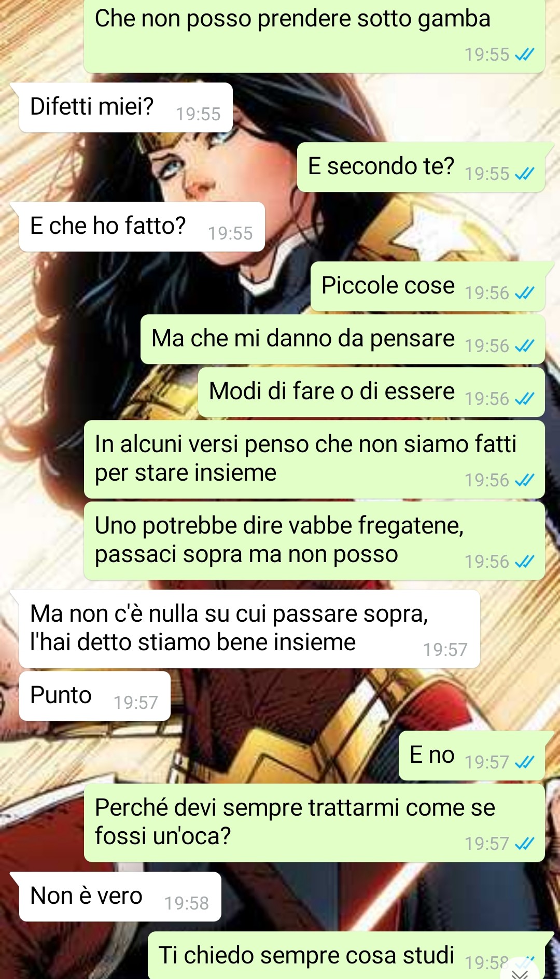Tap read ticks on 'Ma che mi danno da pensare'
560x979 pixels.
tap(524, 346)
